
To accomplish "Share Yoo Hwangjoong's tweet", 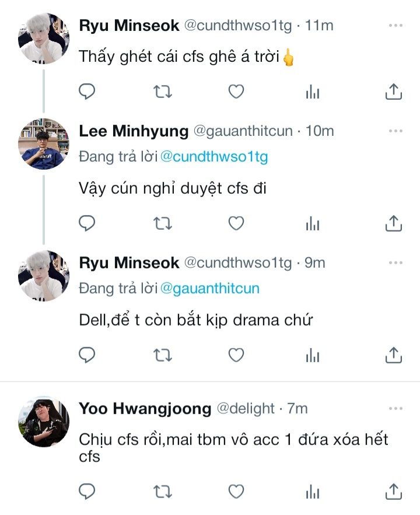I will tap(394, 491).
